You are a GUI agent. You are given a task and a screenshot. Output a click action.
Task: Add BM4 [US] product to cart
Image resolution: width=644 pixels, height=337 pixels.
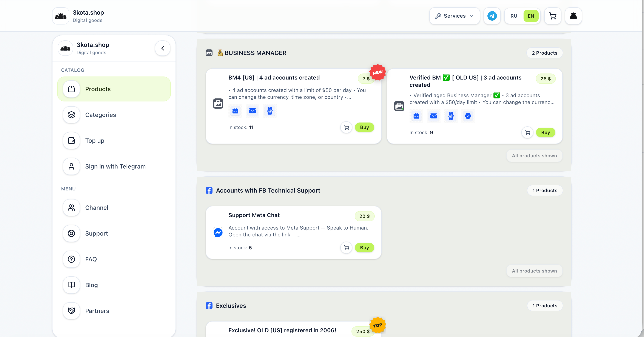coord(346,127)
